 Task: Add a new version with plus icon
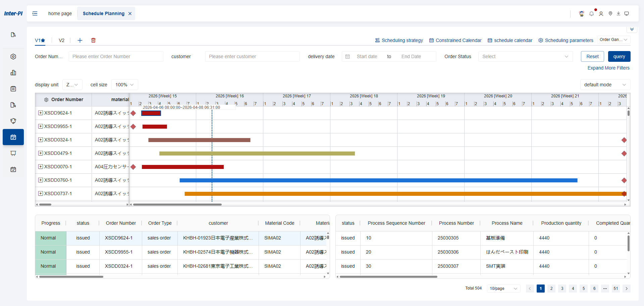(x=80, y=40)
